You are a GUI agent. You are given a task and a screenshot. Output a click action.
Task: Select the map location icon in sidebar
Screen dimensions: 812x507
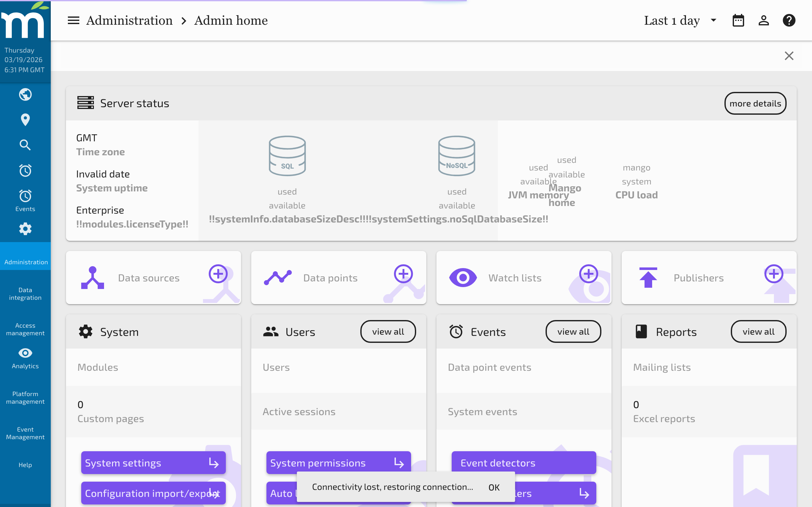(25, 120)
